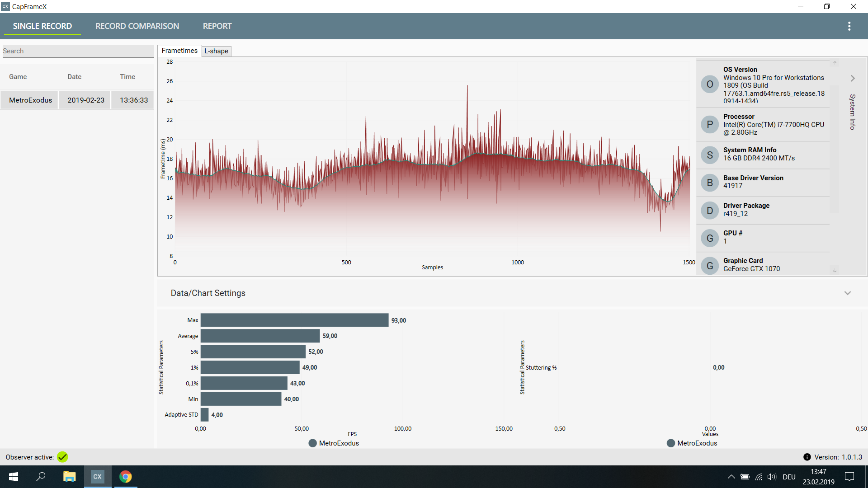This screenshot has height=488, width=868.
Task: Click the System RAM Info circle icon
Action: pyautogui.click(x=709, y=155)
